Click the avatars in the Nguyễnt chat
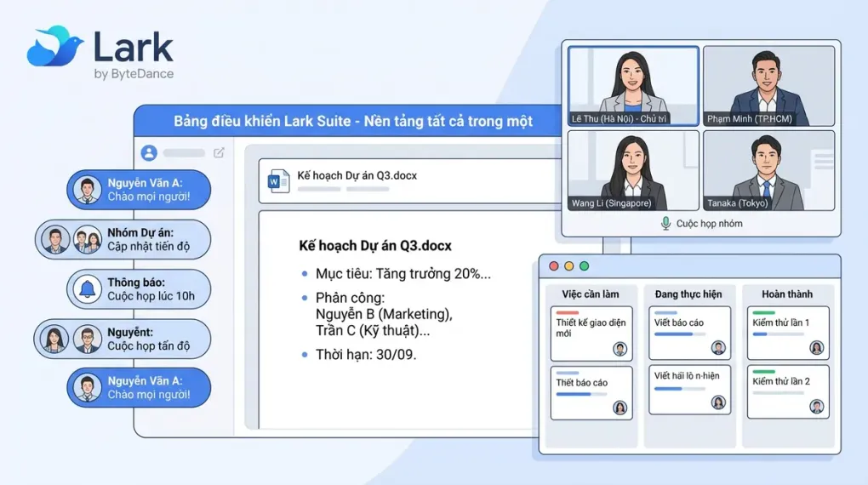The width and height of the screenshot is (868, 485). (72, 339)
